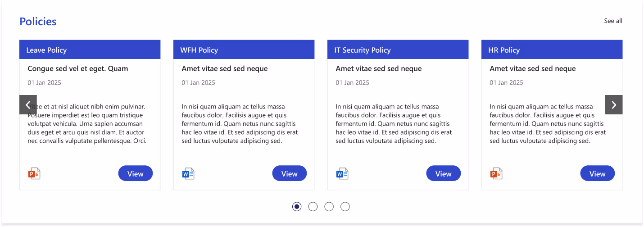644x227 pixels.
Task: Open the PowerPoint file icon on Leave Policy card
Action: tap(34, 173)
